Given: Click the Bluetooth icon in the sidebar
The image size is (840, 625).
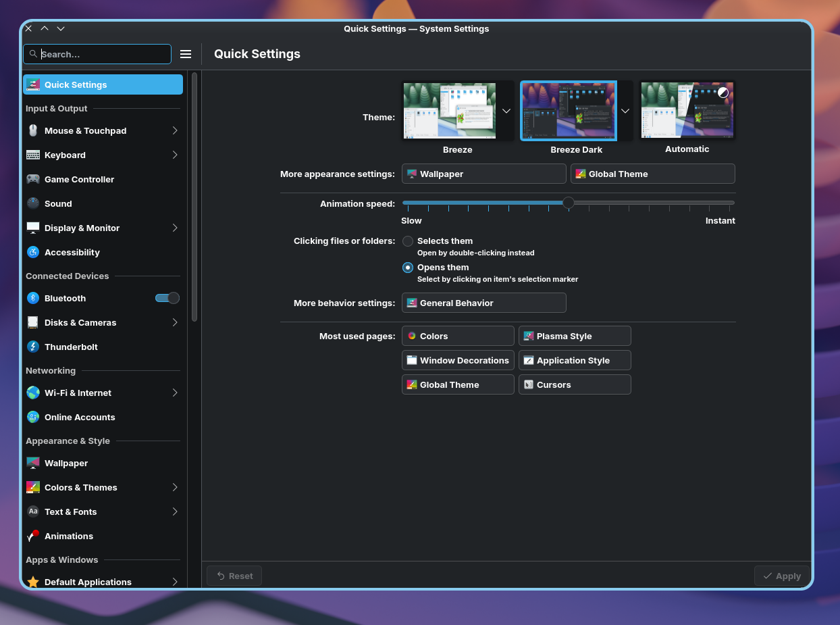Looking at the screenshot, I should 33,298.
